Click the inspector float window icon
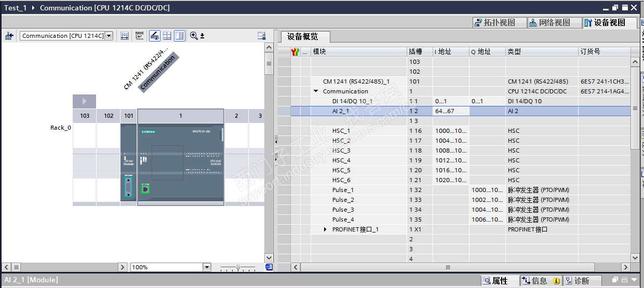 coord(615,280)
